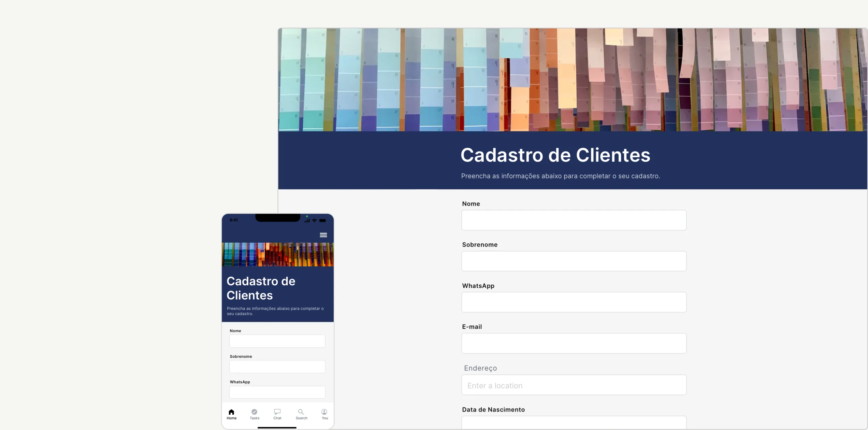Open the Tasks tab in the phone nav bar
The width and height of the screenshot is (868, 430).
point(254,414)
